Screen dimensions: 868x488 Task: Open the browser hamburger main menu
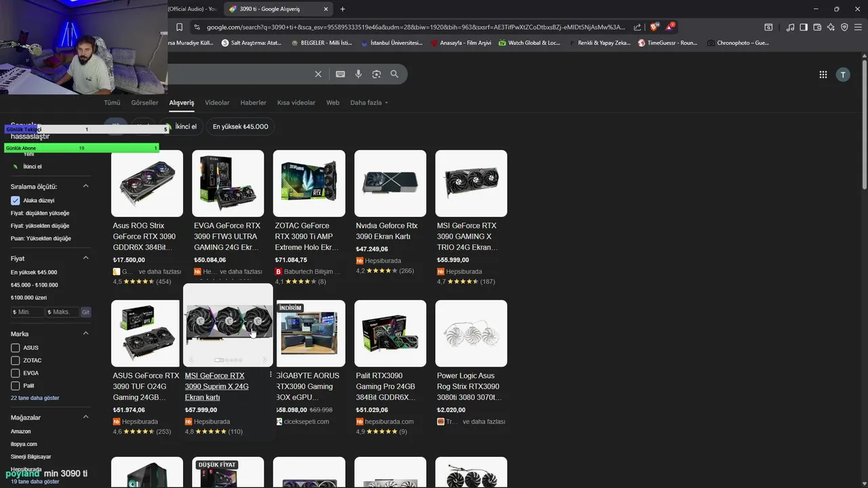[x=858, y=27]
